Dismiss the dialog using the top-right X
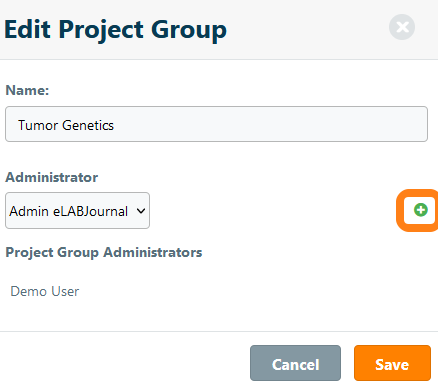 (x=402, y=27)
